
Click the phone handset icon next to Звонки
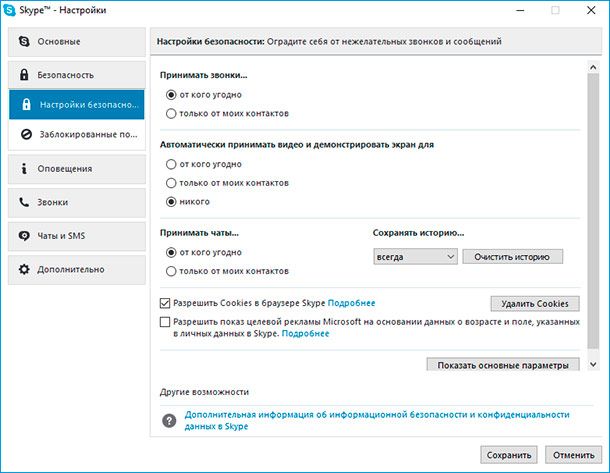(24, 202)
